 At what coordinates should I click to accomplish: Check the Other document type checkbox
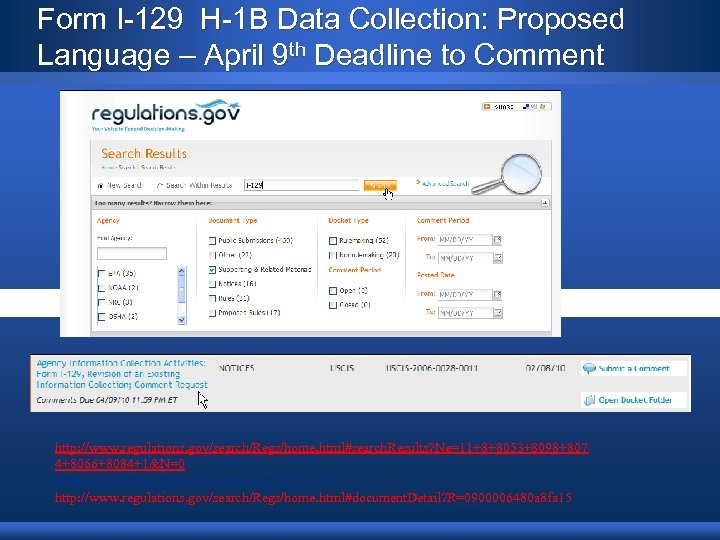[x=212, y=255]
